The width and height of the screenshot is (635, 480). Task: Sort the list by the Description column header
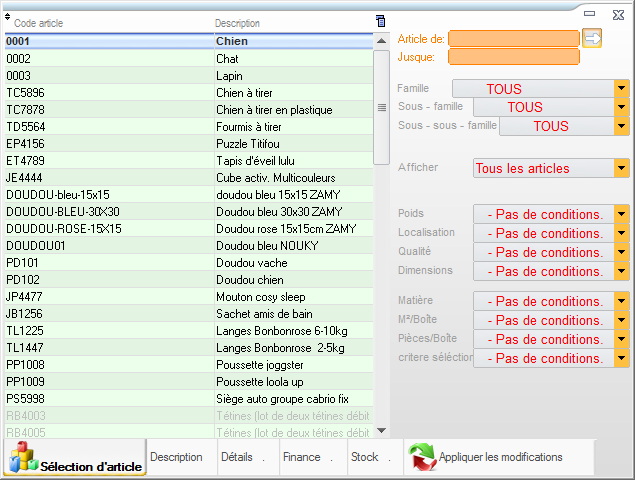[238, 22]
